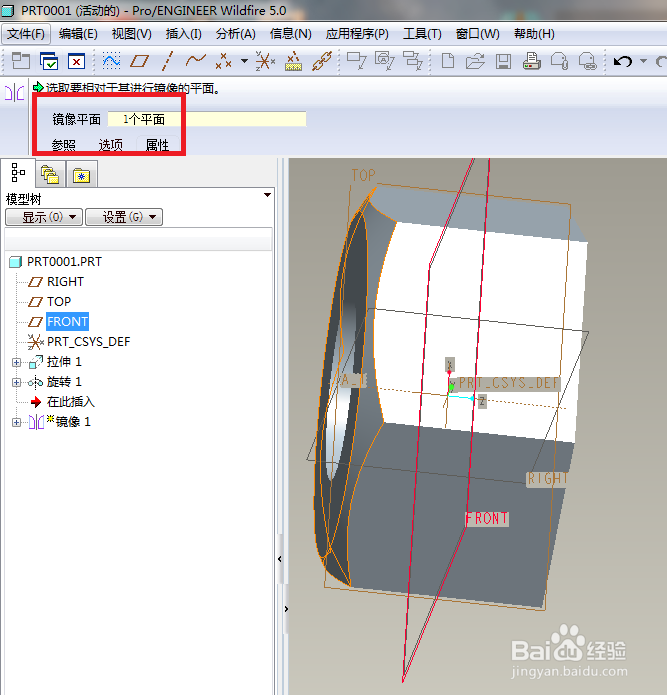Image resolution: width=667 pixels, height=695 pixels.
Task: Open the 帮助(H) menu
Action: (x=534, y=34)
